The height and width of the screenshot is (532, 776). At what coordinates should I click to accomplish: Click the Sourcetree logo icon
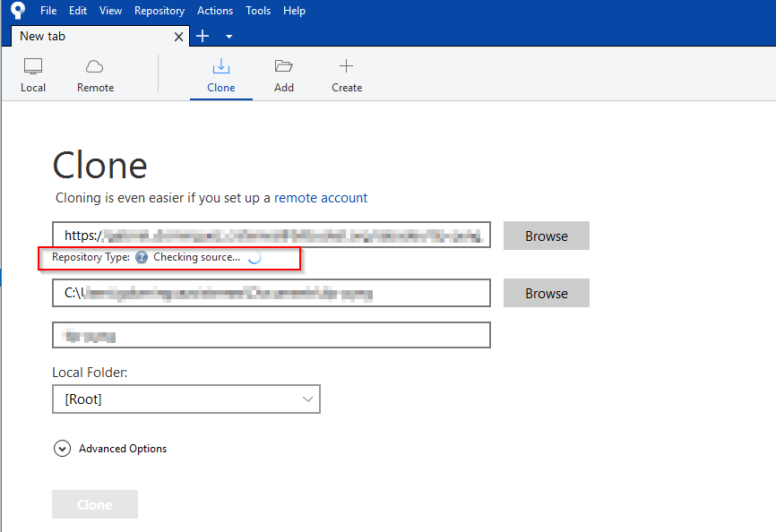click(x=18, y=11)
